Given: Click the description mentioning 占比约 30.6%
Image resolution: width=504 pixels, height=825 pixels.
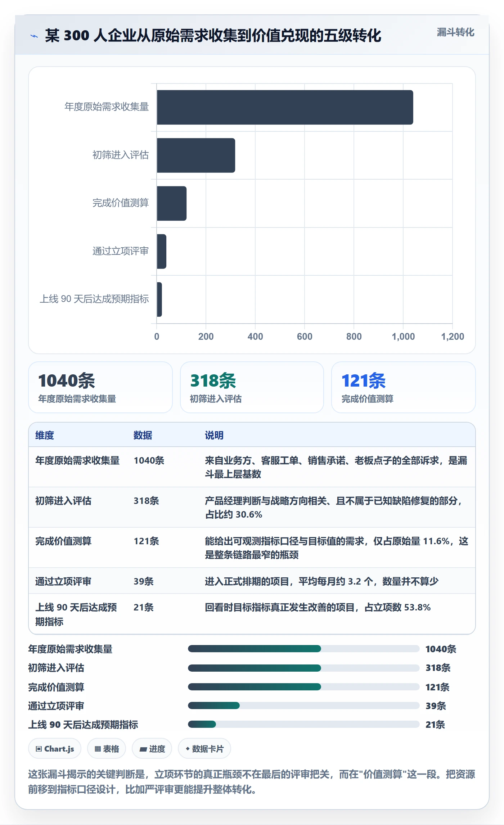Looking at the screenshot, I should click(x=334, y=508).
